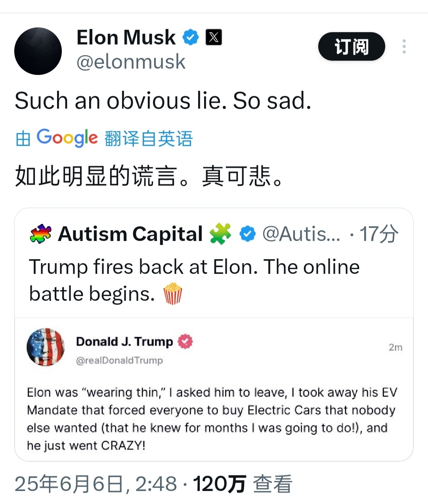Open the quoted post text about Trump firing back
This screenshot has width=428, height=504.
click(194, 280)
